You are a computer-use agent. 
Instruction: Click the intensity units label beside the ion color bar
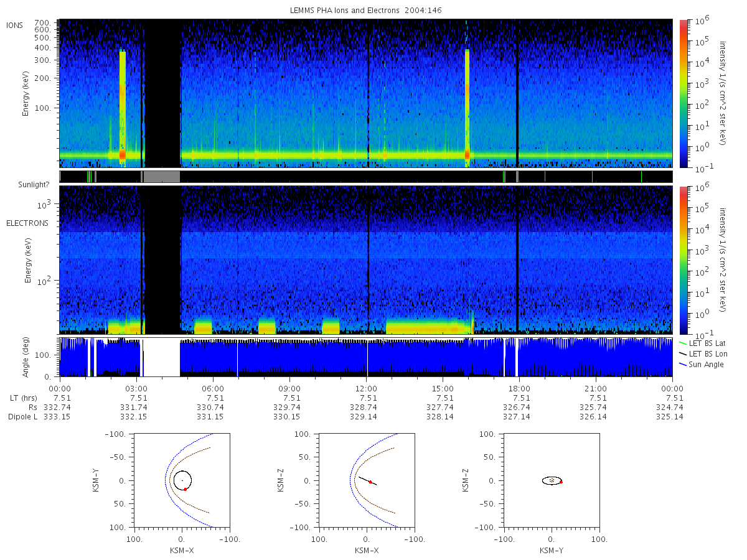click(723, 93)
